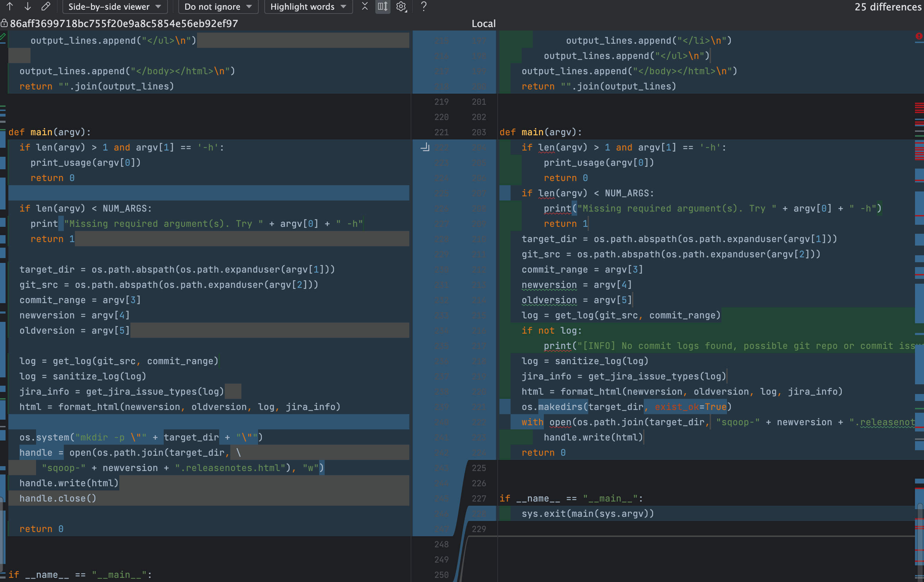The height and width of the screenshot is (582, 924).
Task: Open the Do not ignore dropdown
Action: click(218, 7)
